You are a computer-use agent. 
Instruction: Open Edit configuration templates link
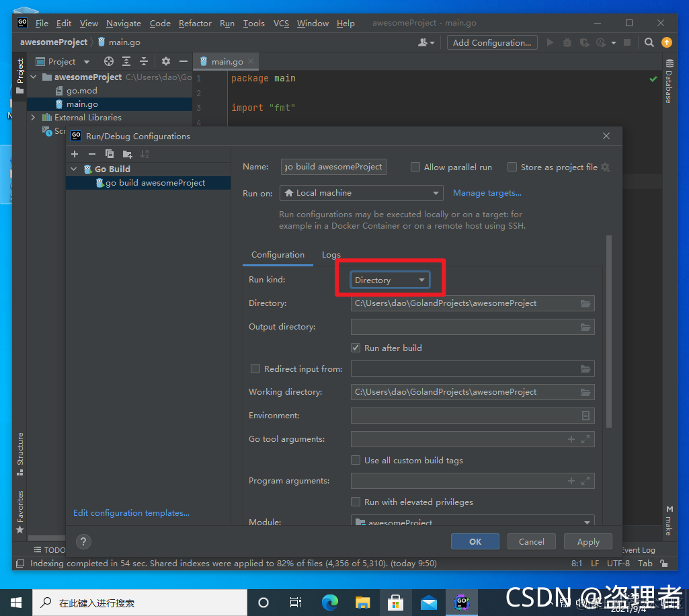(x=131, y=512)
